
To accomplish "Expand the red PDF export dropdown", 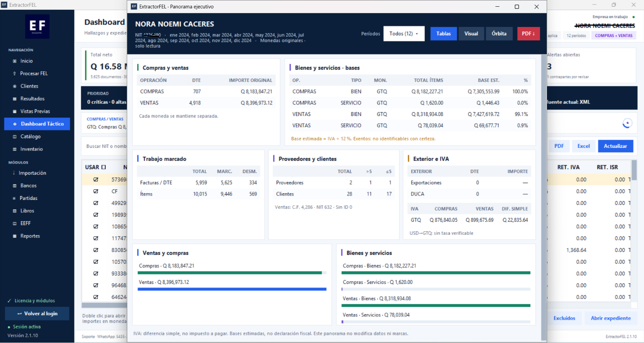I will pos(528,34).
